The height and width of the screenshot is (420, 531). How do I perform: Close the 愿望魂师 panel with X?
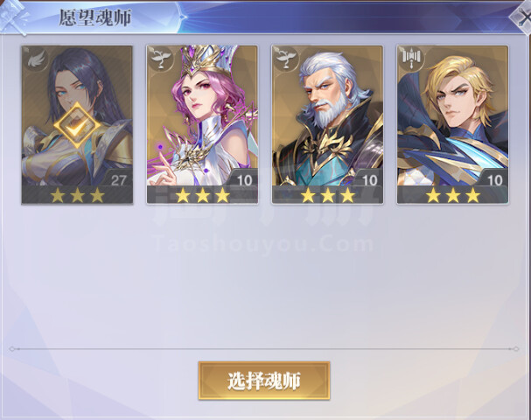[522, 17]
